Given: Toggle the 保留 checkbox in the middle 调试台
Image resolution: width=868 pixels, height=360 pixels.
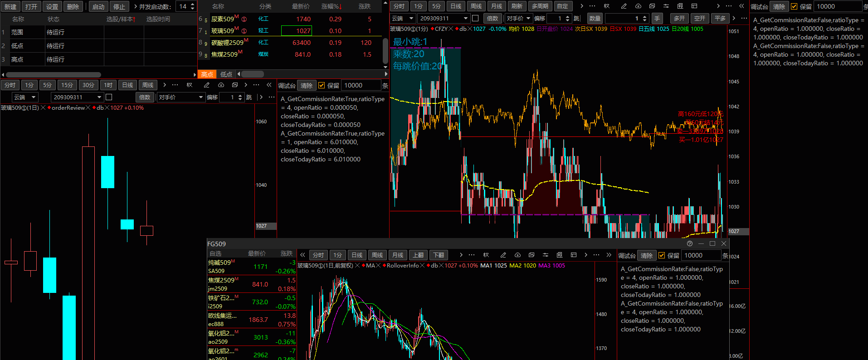Looking at the screenshot, I should [322, 85].
